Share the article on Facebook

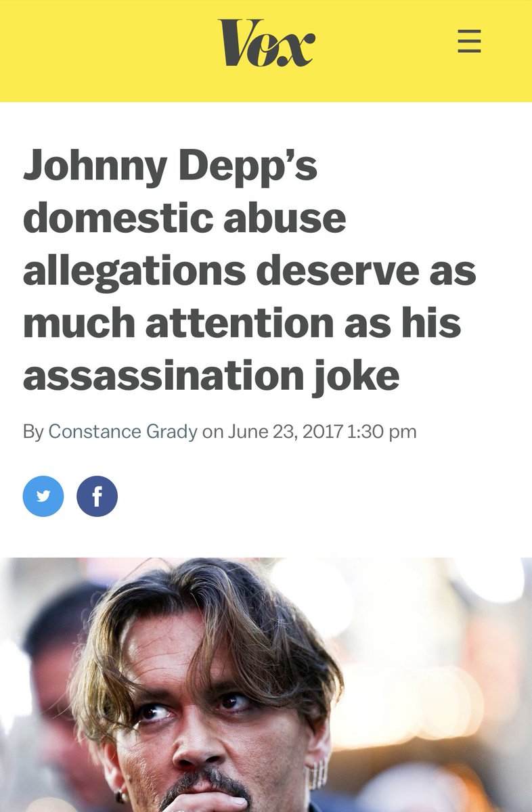pyautogui.click(x=97, y=497)
